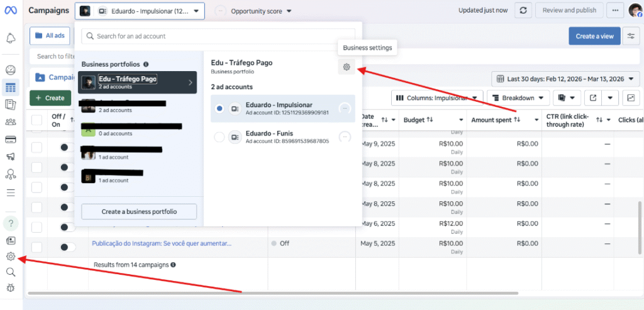Open the Breakdown dropdown
This screenshot has height=310, width=644.
point(518,98)
